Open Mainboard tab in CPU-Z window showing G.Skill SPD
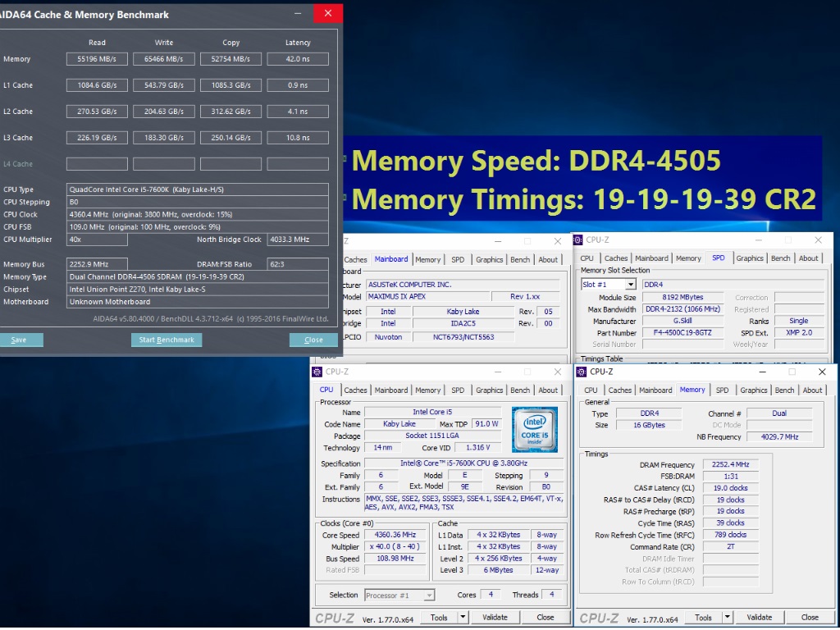 651,258
